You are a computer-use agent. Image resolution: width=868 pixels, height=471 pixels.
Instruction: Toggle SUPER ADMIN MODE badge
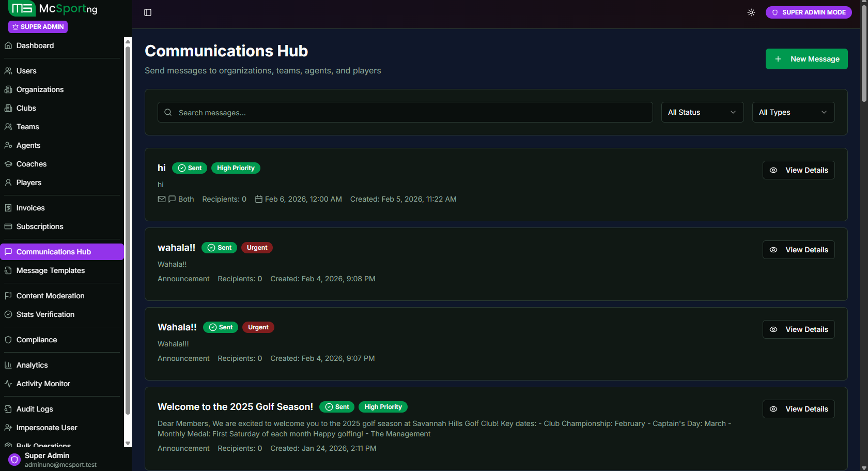click(809, 12)
